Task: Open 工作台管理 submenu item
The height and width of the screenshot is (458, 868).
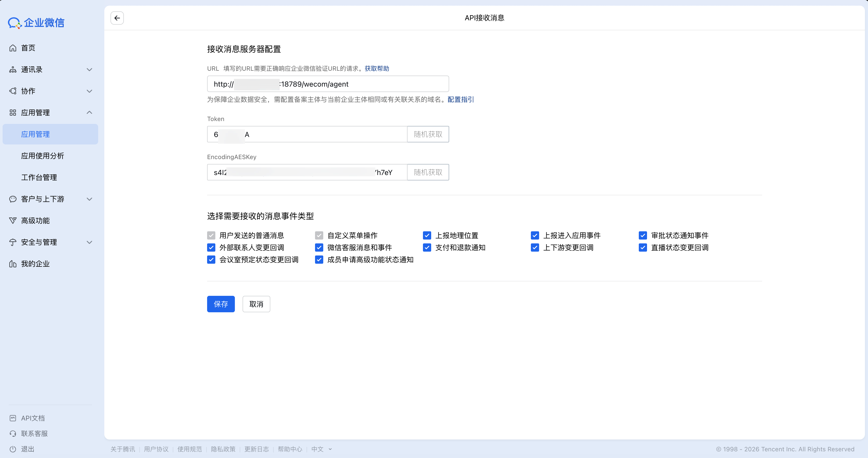Action: pos(39,177)
